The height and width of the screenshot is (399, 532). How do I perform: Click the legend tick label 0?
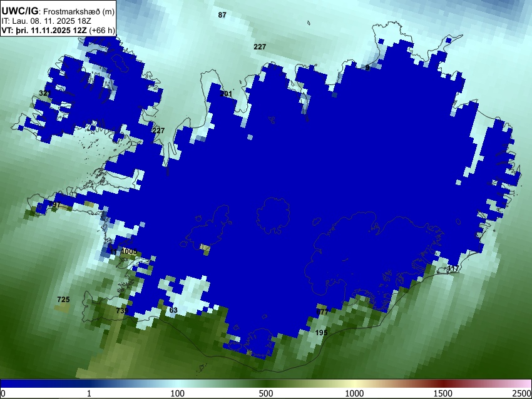coord(3,393)
